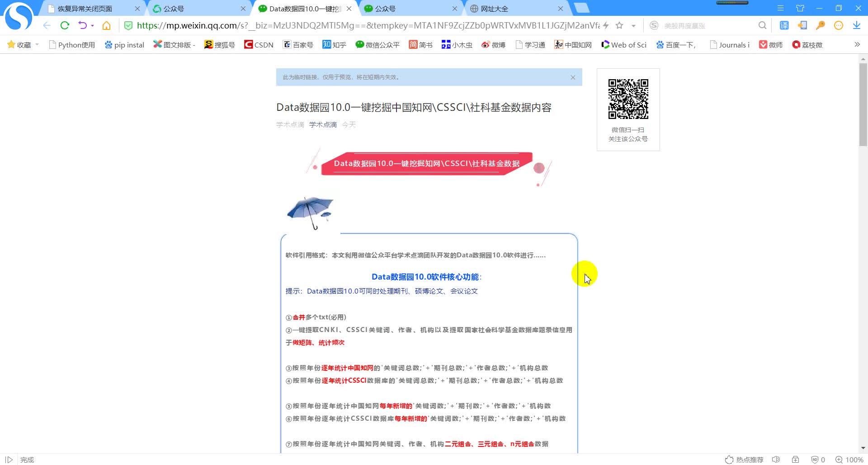The image size is (868, 465).
Task: Click the status bar sidebar toggle icon
Action: pos(9,460)
